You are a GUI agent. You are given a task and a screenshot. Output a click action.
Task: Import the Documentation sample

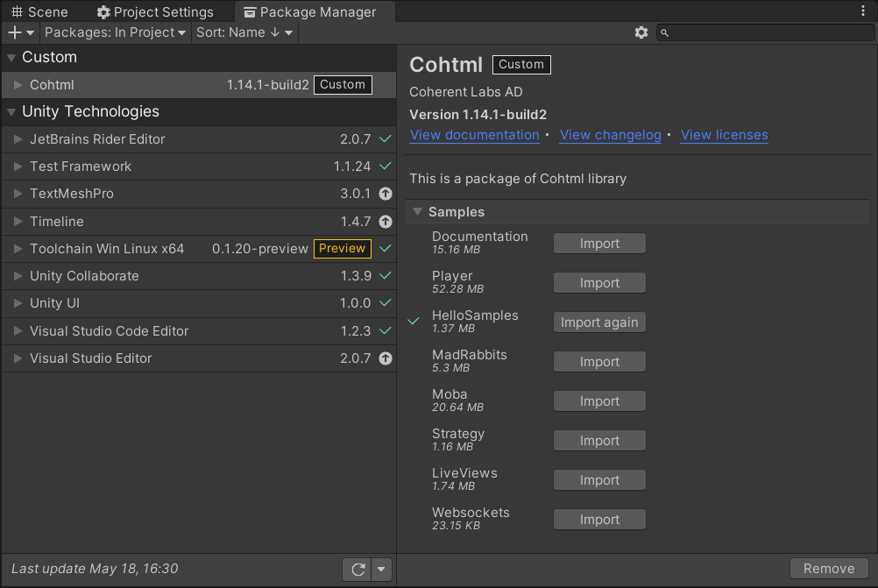599,244
